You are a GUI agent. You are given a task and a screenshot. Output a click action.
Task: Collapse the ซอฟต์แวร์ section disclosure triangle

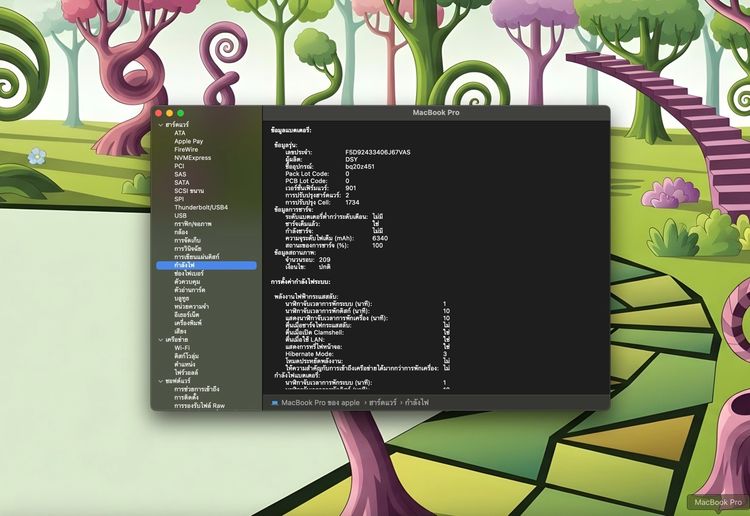pos(160,381)
